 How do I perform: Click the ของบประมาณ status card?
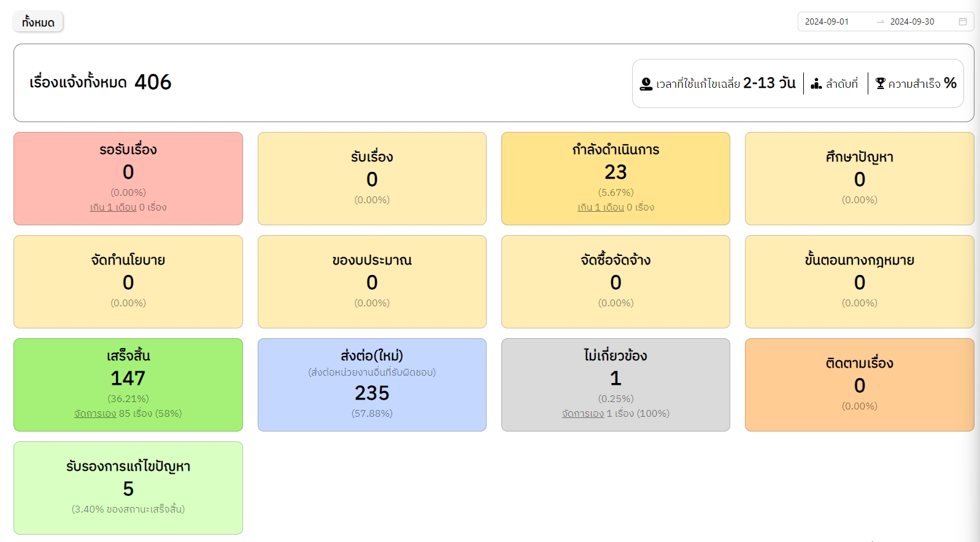(372, 282)
